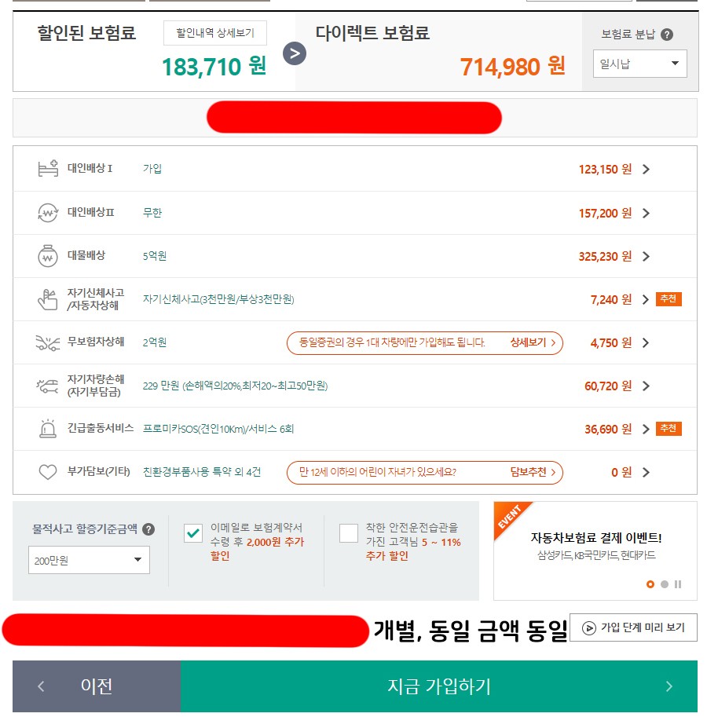Expand the 긴급출동서비스 row chevron
707x728 pixels.
tap(646, 429)
